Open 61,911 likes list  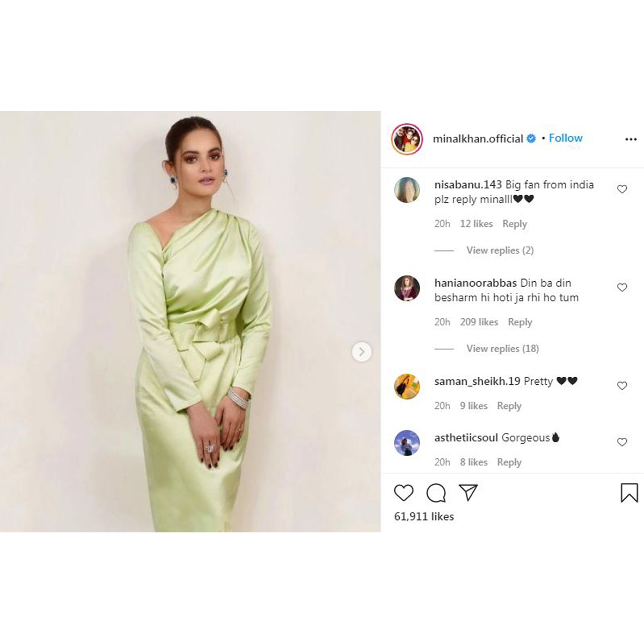click(424, 516)
